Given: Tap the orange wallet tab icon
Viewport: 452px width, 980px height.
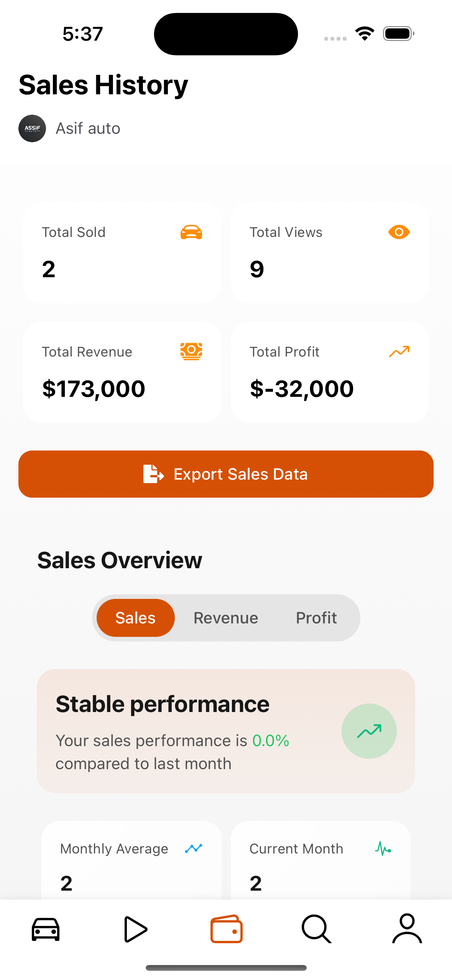Looking at the screenshot, I should pos(226,929).
